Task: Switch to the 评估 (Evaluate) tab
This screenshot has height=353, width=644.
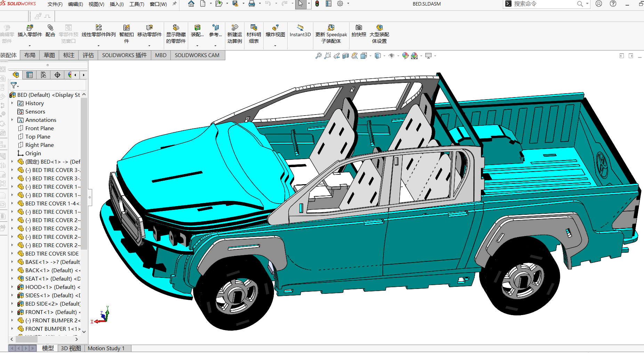Action: (88, 55)
